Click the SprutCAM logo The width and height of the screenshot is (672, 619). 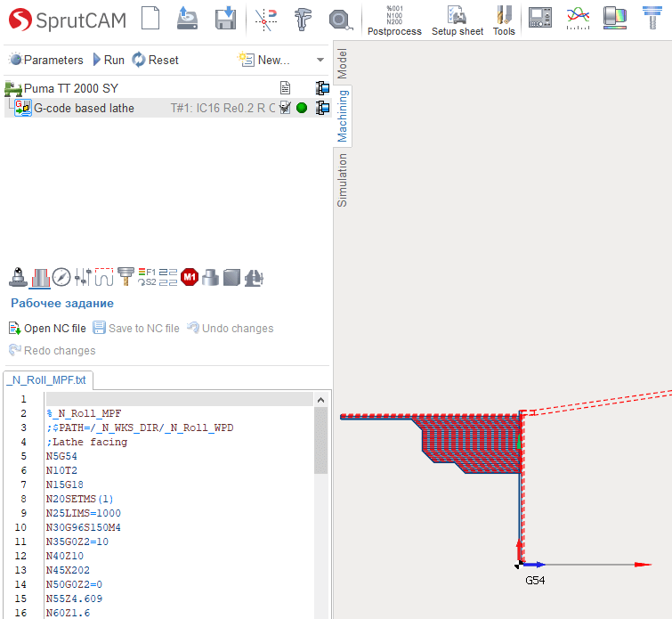[68, 20]
